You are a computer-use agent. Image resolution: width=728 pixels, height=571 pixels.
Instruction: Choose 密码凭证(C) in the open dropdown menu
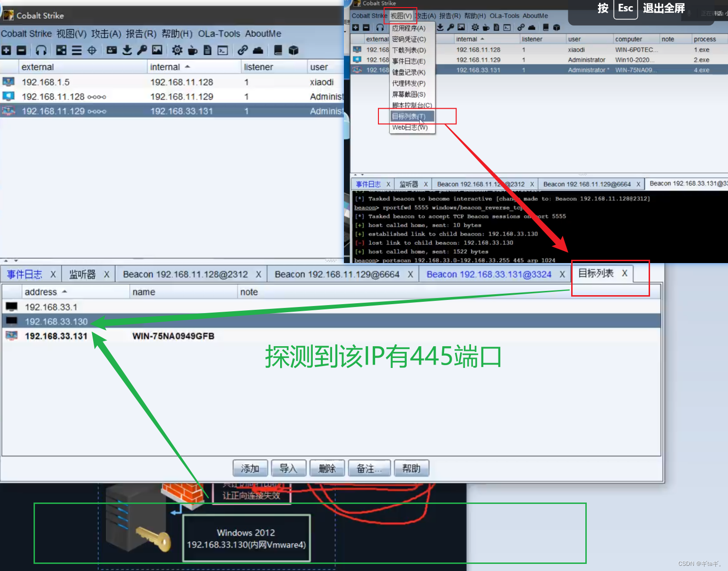point(412,39)
